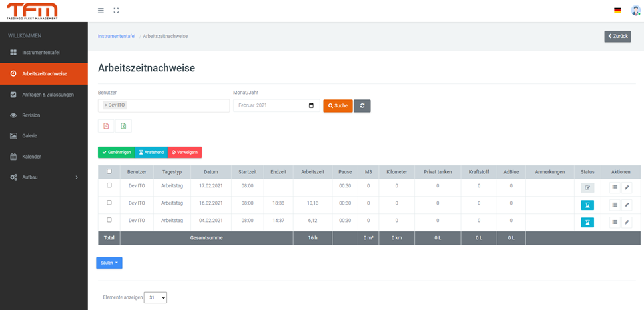Click the Anmerkungen column header
The width and height of the screenshot is (644, 310).
(x=550, y=172)
